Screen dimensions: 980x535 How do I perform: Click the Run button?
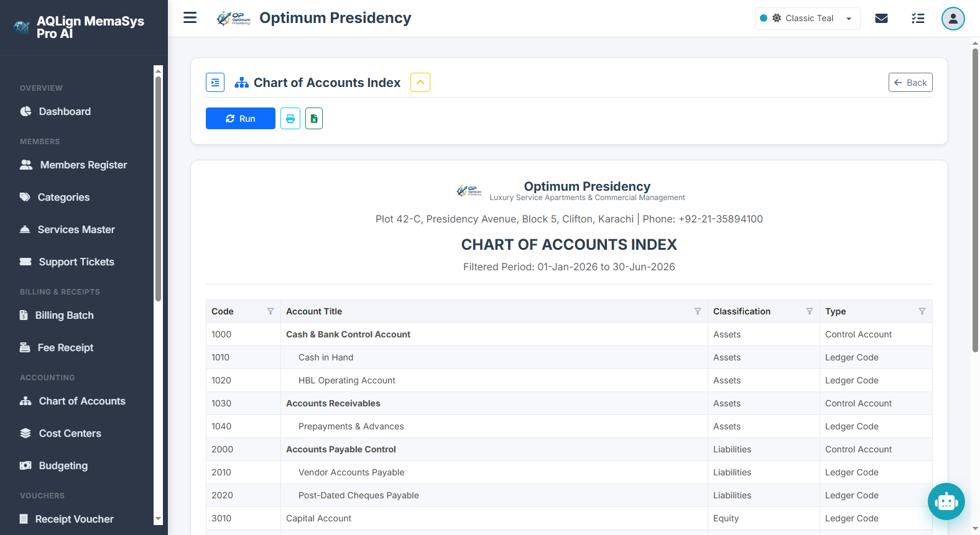point(241,119)
